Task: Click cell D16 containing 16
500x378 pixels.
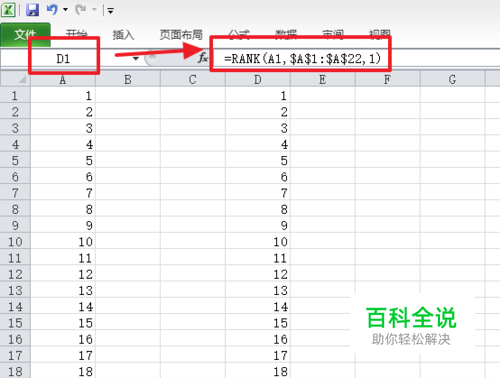Action: pyautogui.click(x=258, y=339)
